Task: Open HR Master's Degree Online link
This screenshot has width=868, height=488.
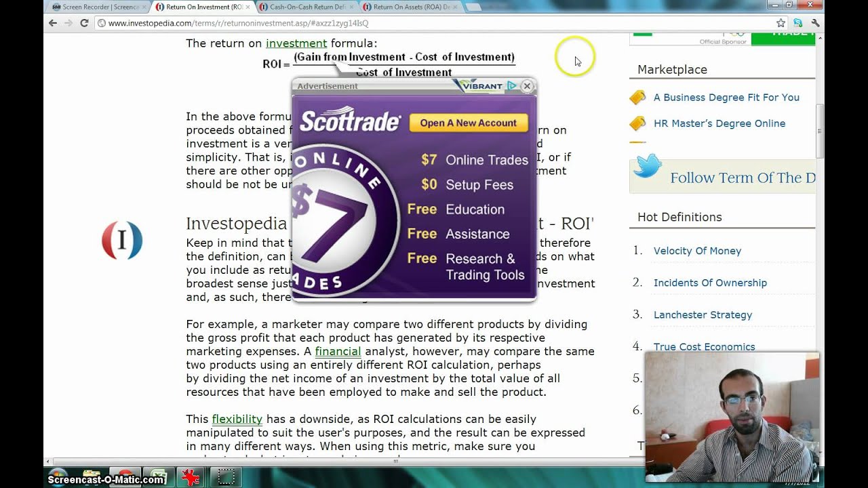Action: pyautogui.click(x=719, y=123)
